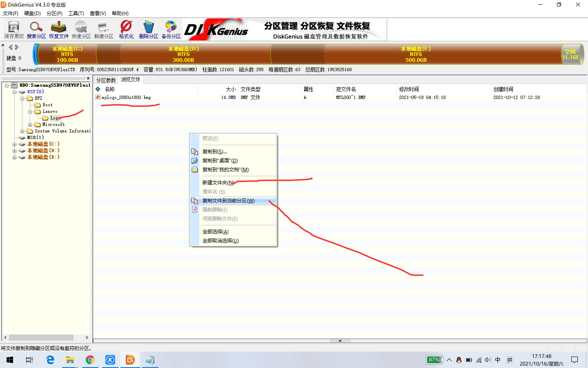
Task: Go to previous disk with left arrow
Action: pos(11,47)
